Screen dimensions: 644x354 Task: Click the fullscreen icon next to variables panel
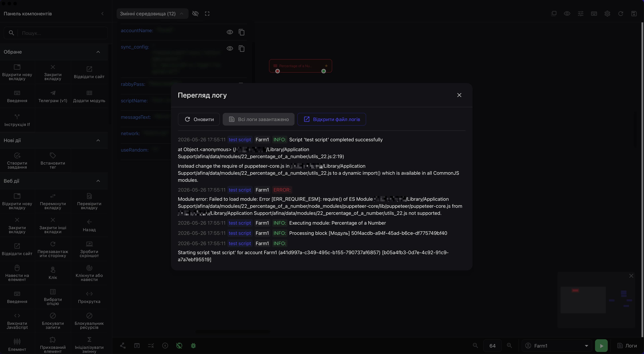click(x=207, y=14)
